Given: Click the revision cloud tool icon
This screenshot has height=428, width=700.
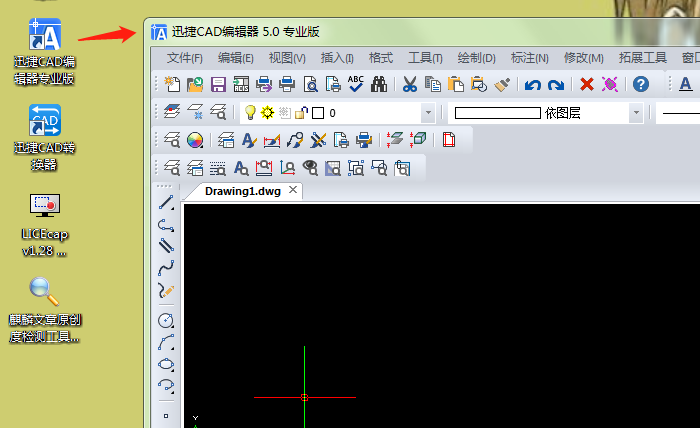Looking at the screenshot, I should 166,386.
